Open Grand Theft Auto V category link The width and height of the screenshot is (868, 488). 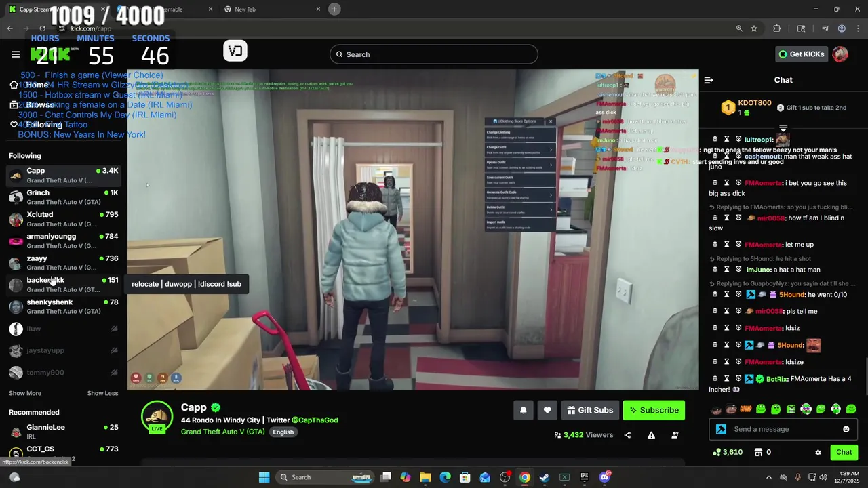[x=223, y=432]
